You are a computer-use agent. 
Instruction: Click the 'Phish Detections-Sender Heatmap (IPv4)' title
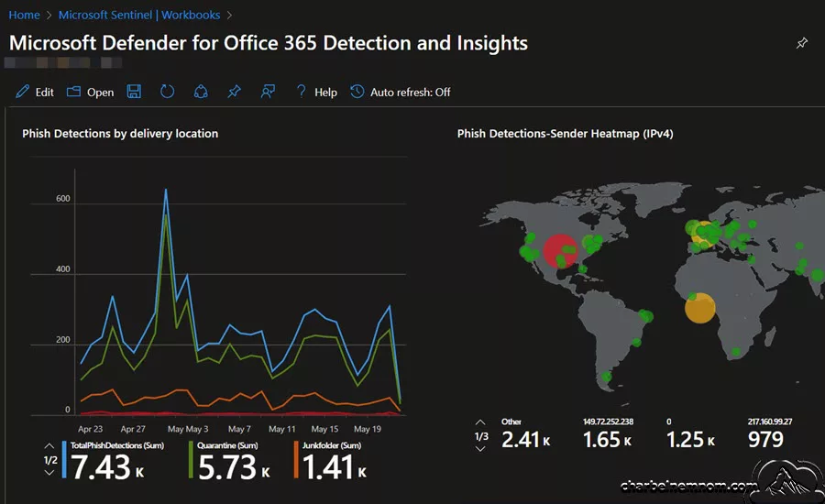(x=565, y=134)
